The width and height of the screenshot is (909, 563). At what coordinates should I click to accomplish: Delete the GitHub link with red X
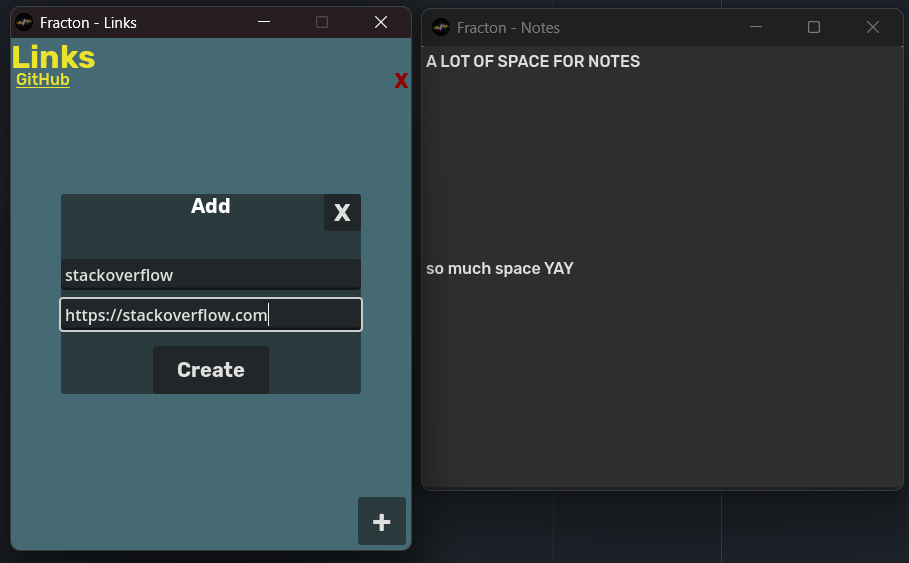[401, 81]
